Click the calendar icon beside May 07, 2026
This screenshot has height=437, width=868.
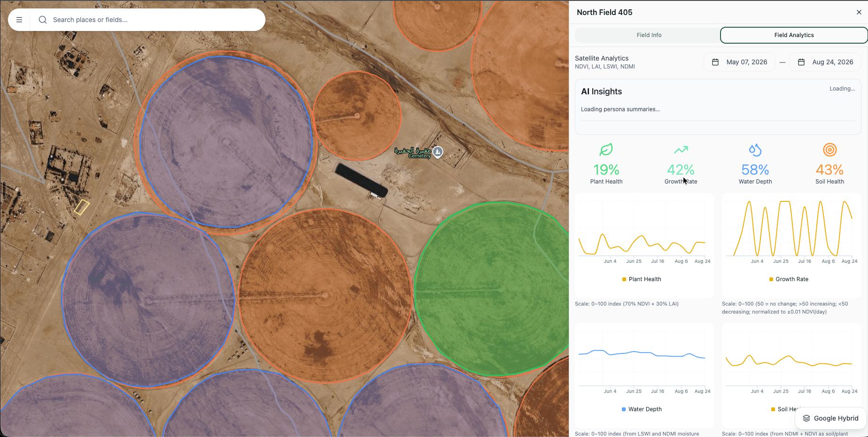click(715, 62)
